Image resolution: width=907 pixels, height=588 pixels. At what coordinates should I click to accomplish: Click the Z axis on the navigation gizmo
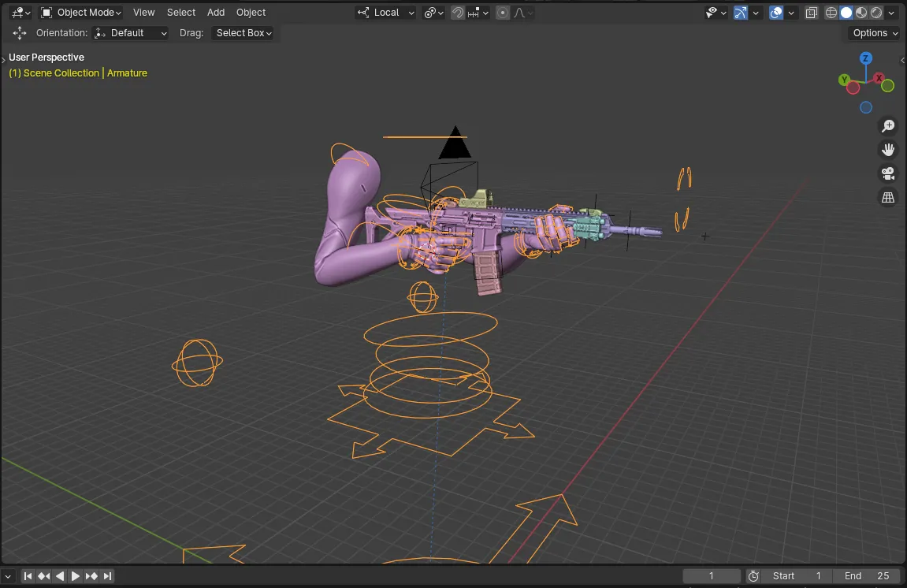point(865,58)
